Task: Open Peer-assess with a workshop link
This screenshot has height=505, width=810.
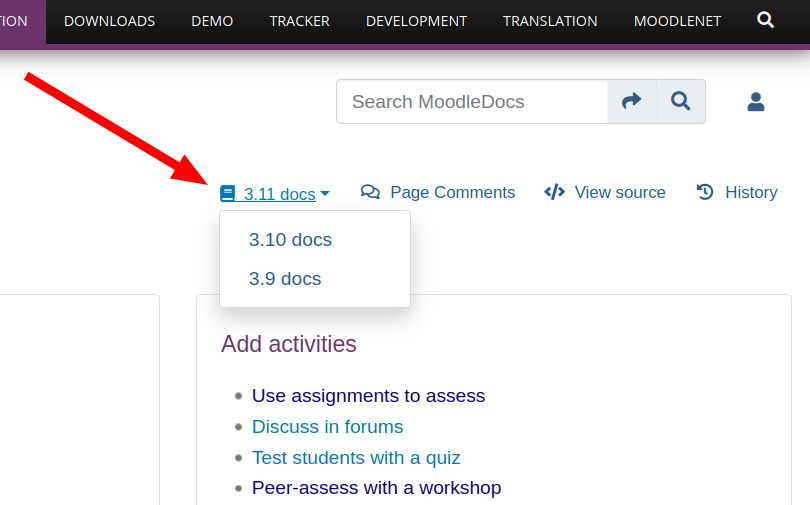Action: (x=377, y=487)
